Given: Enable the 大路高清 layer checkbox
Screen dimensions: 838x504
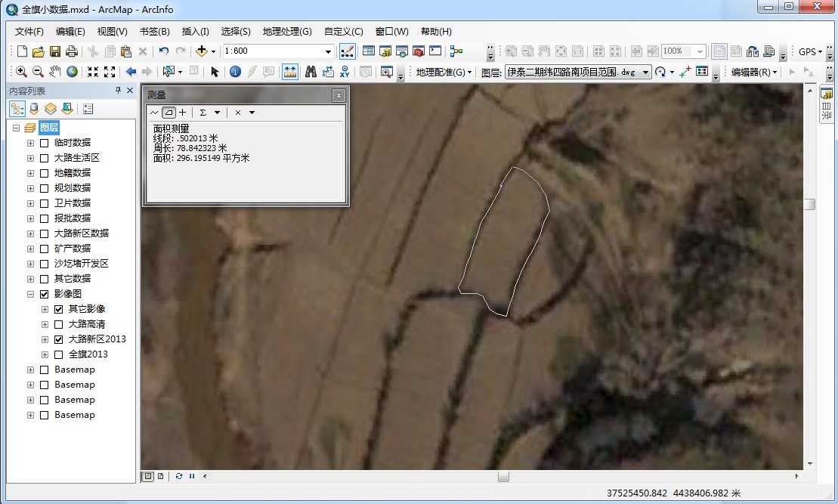Looking at the screenshot, I should [59, 324].
